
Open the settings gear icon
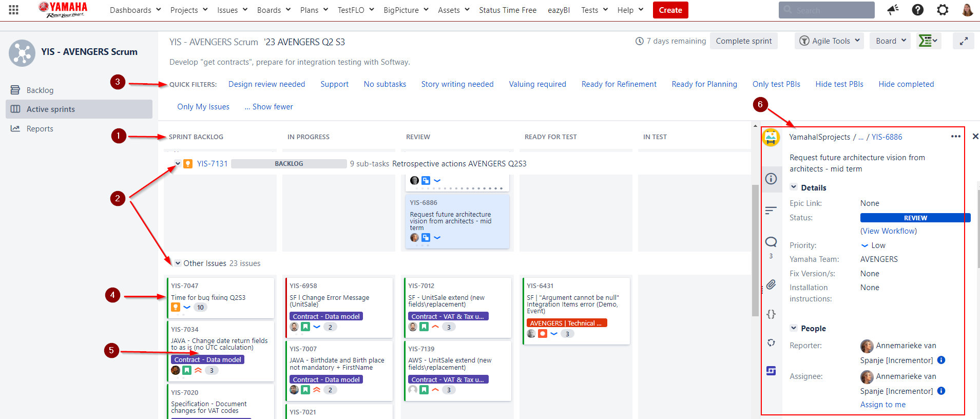click(943, 10)
